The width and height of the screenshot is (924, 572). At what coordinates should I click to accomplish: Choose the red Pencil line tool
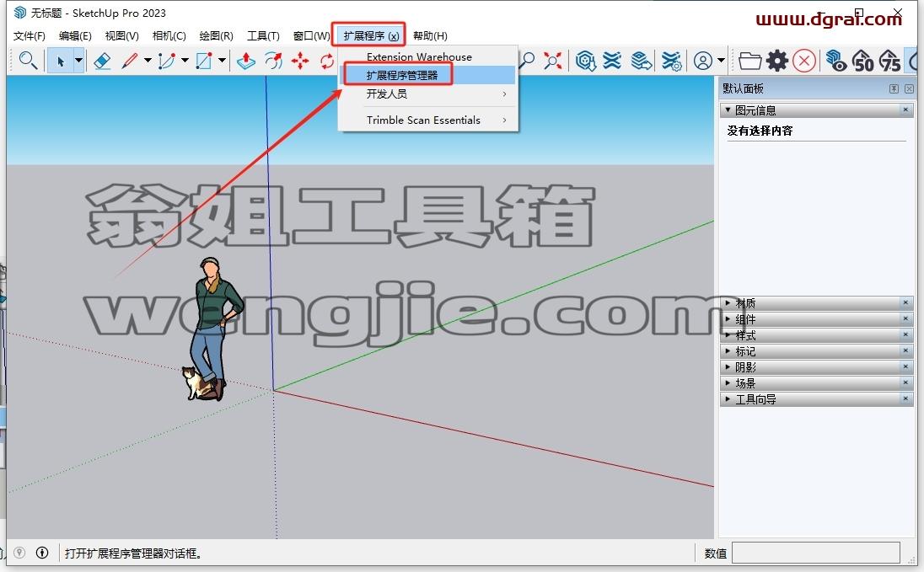coord(130,61)
